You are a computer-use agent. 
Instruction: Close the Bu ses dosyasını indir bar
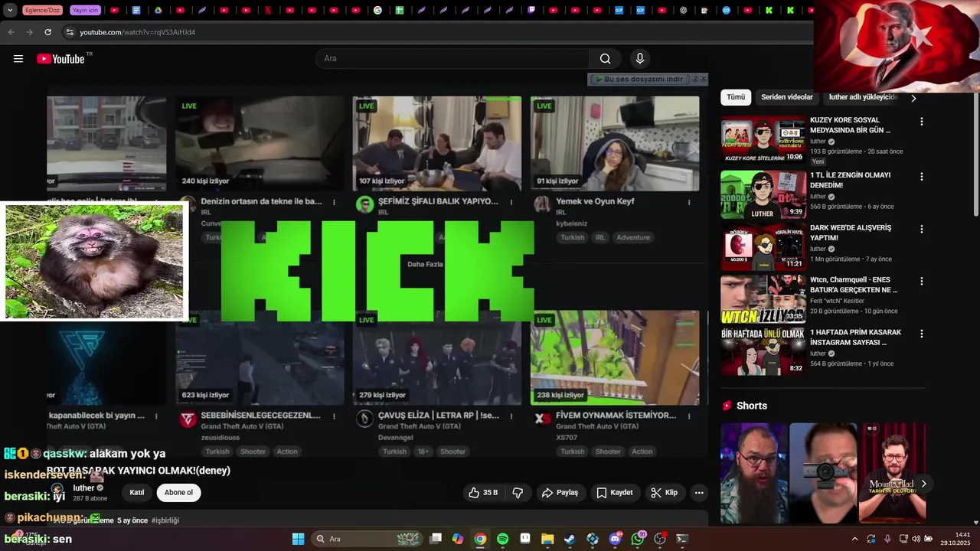[704, 79]
